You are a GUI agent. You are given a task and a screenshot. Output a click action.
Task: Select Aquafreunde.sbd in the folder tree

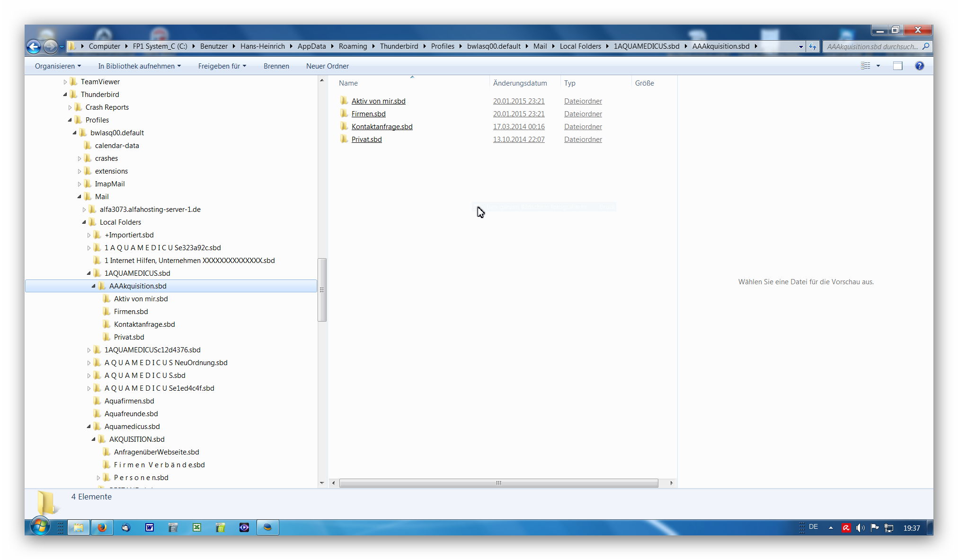[131, 413]
